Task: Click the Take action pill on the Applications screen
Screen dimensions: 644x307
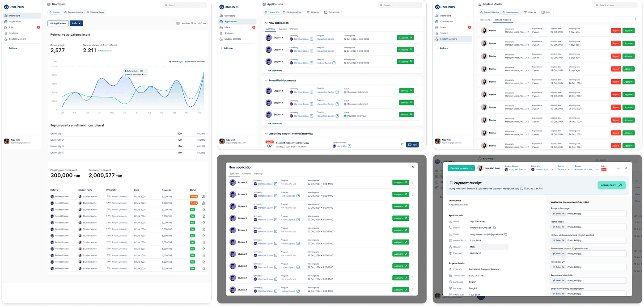Action: point(272,12)
